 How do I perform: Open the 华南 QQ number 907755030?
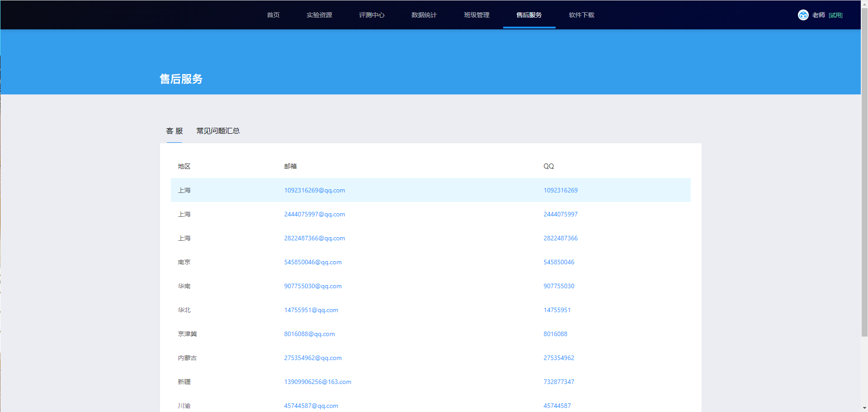(558, 286)
